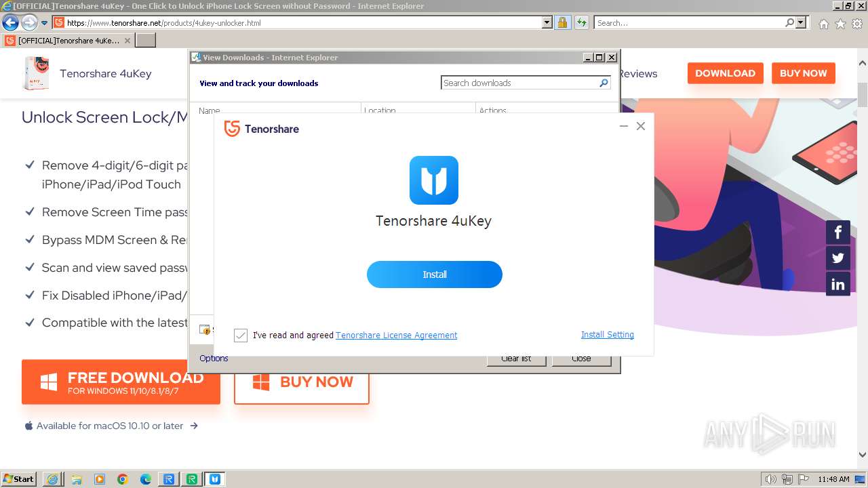
Task: Click the Tenorshare 4uKey app logo
Action: pos(434,180)
